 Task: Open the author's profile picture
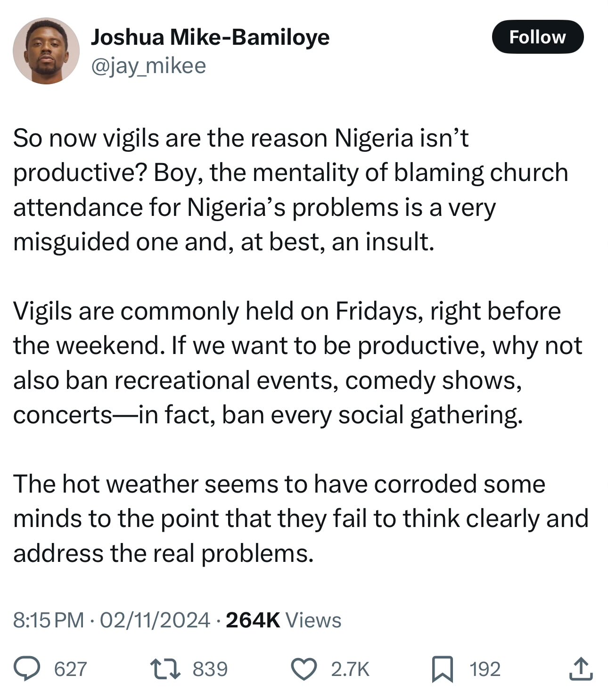pyautogui.click(x=46, y=51)
